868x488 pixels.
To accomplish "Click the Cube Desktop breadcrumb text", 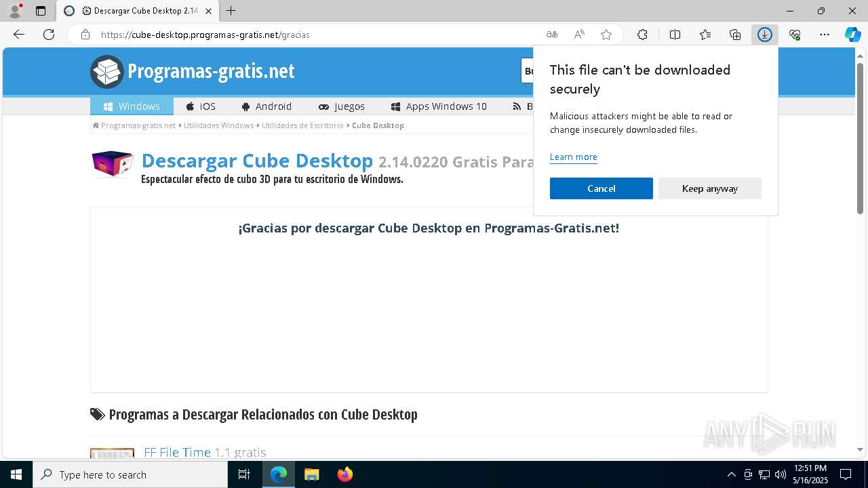I will pos(378,125).
